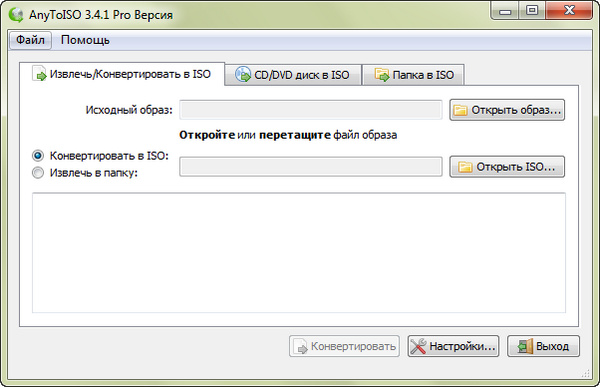
Task: Click the AnyToISO app icon in title bar
Action: [16, 15]
